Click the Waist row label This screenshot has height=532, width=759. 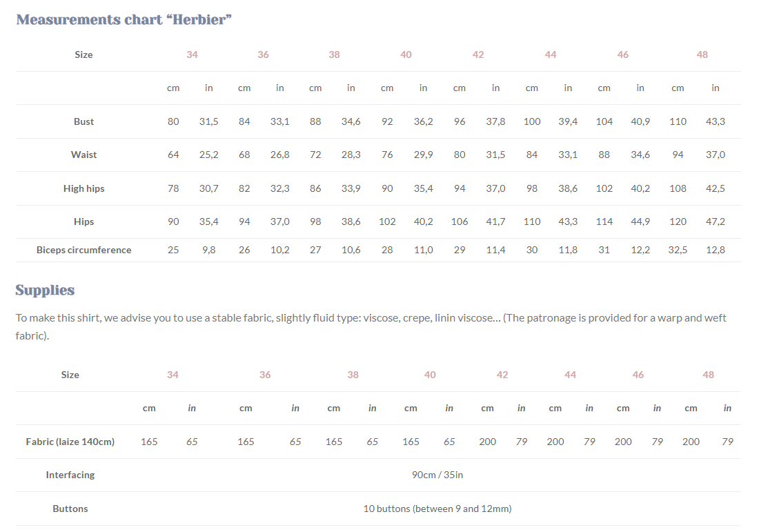[83, 155]
